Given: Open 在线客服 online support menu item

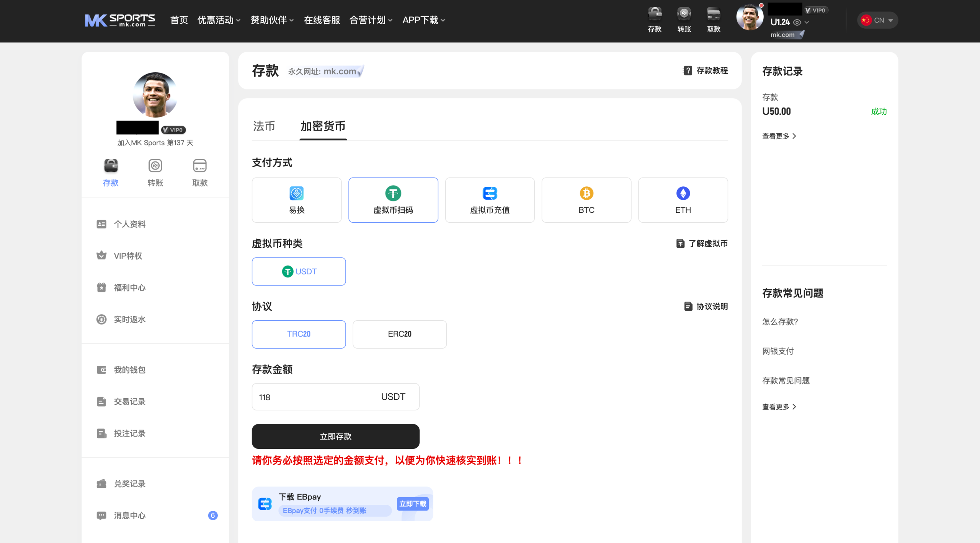Looking at the screenshot, I should click(322, 20).
